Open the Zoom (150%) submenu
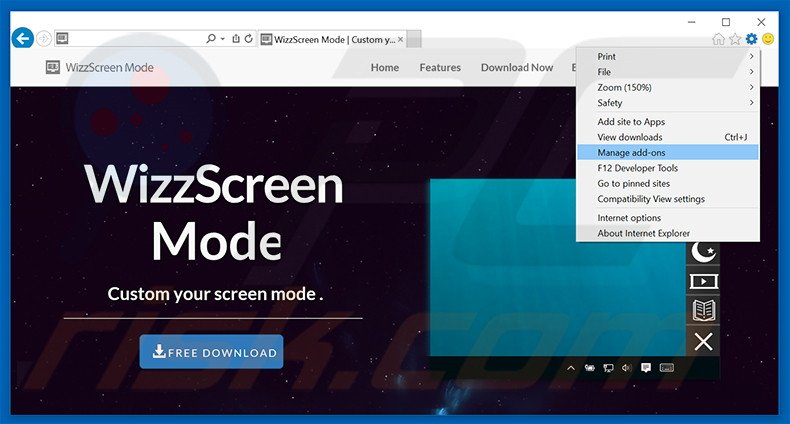 pos(668,87)
